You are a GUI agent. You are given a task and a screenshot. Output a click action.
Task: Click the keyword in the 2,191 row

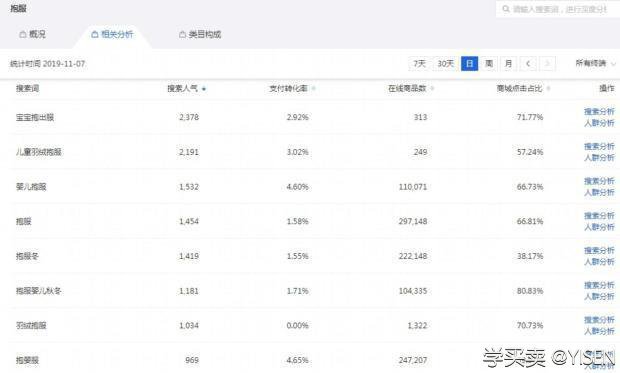[x=39, y=152]
